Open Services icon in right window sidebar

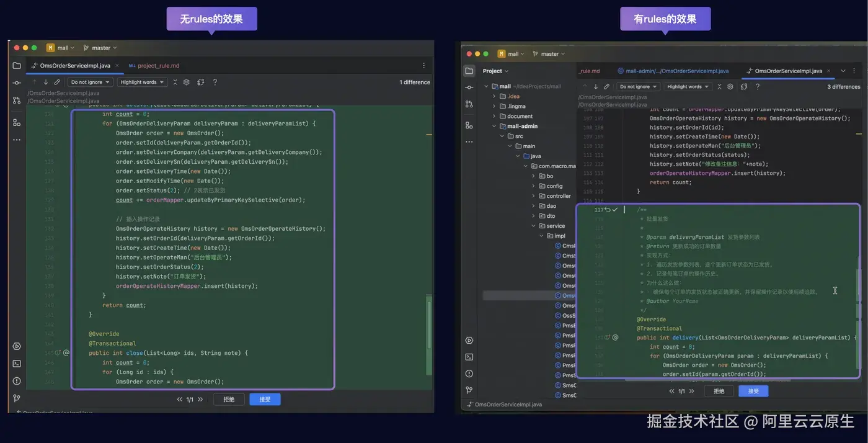[x=469, y=340]
